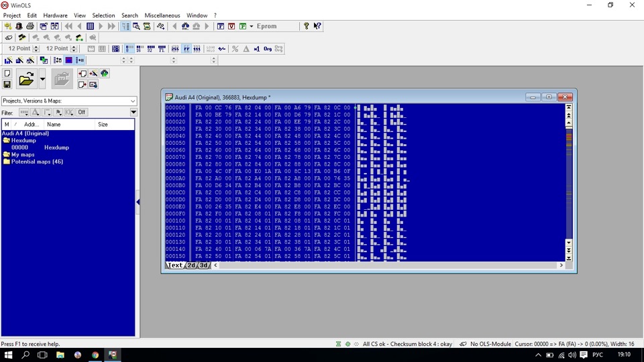Open the search magnifier window icon
The image size is (644, 362).
tap(136, 26)
